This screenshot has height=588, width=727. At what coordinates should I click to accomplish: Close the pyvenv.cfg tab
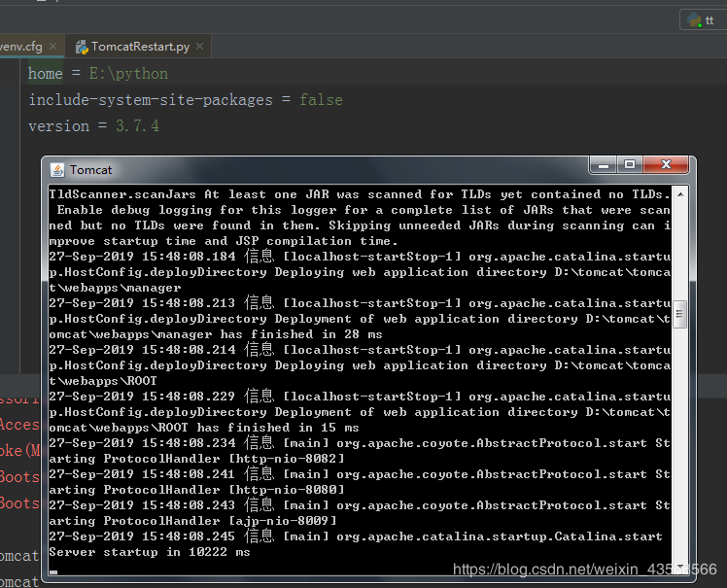(x=52, y=47)
